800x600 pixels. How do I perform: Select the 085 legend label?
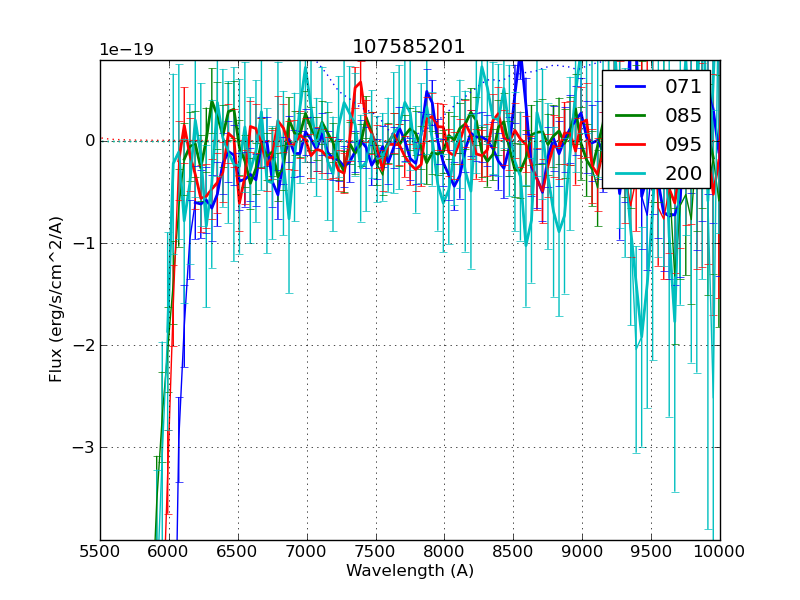pos(683,116)
